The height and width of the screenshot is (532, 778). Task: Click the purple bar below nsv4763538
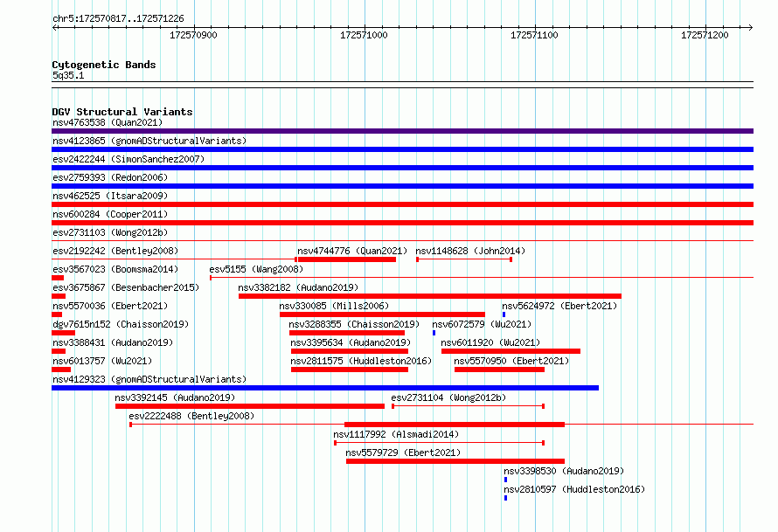402,131
